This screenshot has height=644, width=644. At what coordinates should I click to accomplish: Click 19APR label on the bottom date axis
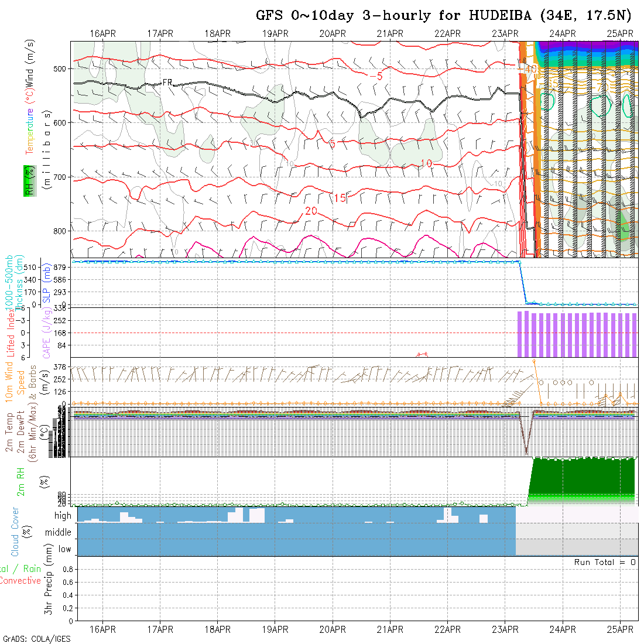coord(275,629)
